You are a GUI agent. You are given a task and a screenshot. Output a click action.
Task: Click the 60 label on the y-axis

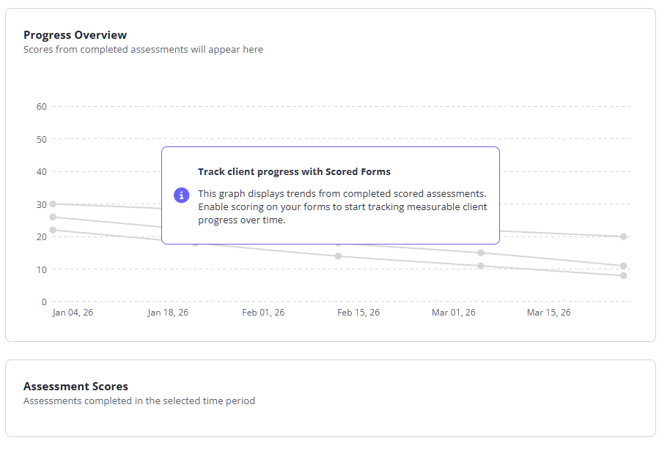pos(41,107)
